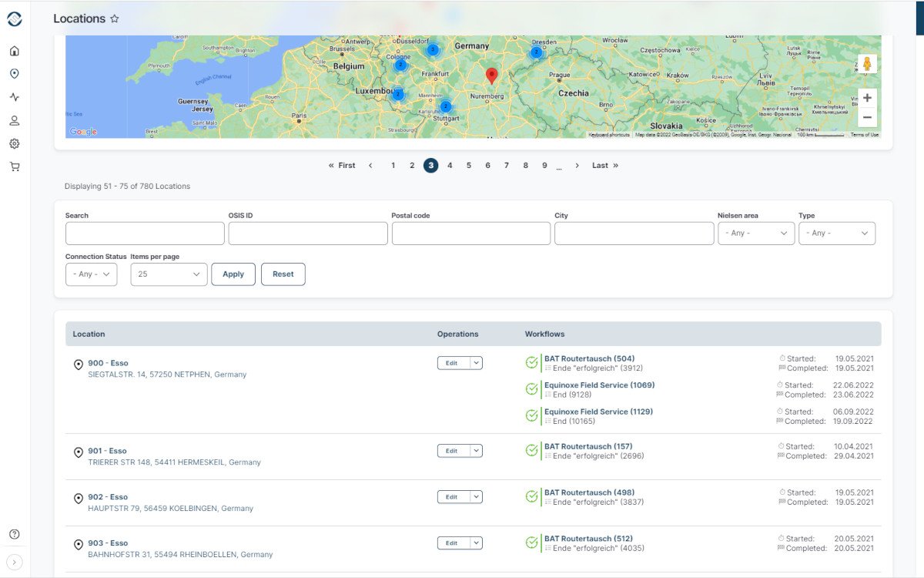Screen dimensions: 924x578
Task: Click the City input field
Action: (634, 234)
